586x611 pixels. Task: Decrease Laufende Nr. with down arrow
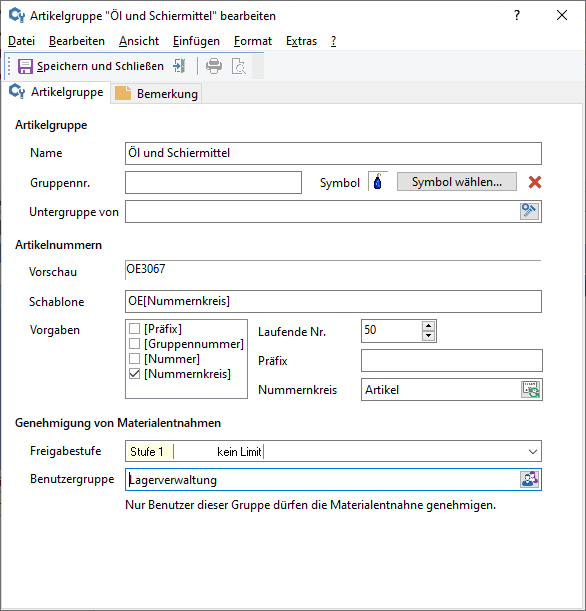coord(428,336)
